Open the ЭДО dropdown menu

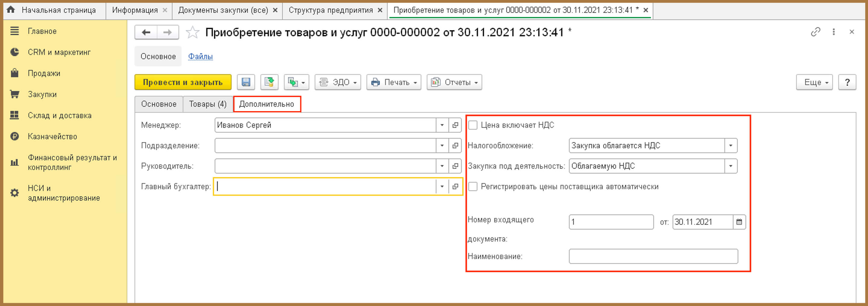coord(338,82)
